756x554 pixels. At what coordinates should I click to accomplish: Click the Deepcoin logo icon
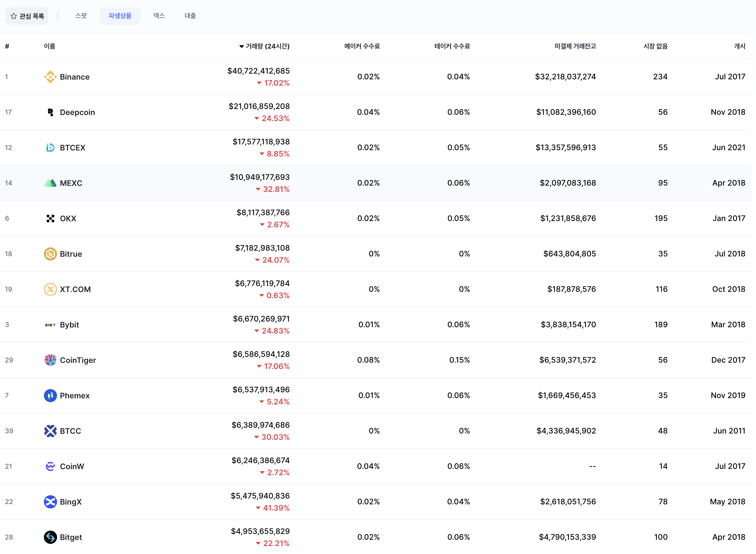(x=50, y=112)
